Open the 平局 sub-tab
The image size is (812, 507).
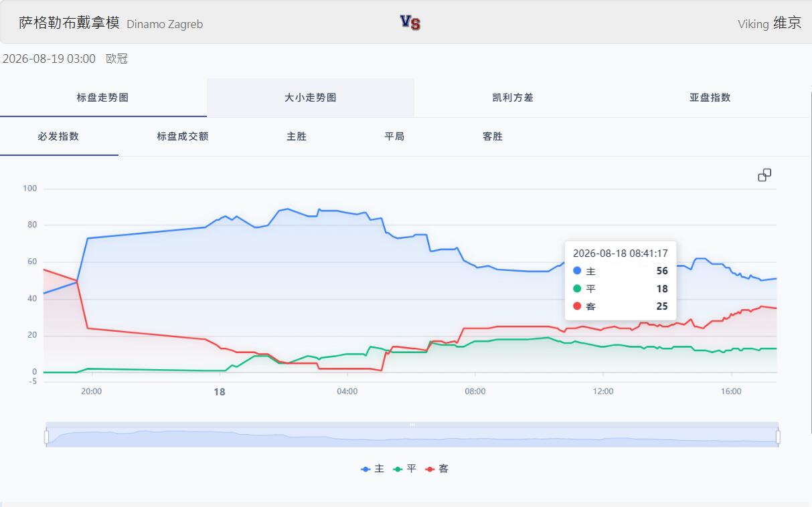point(394,136)
